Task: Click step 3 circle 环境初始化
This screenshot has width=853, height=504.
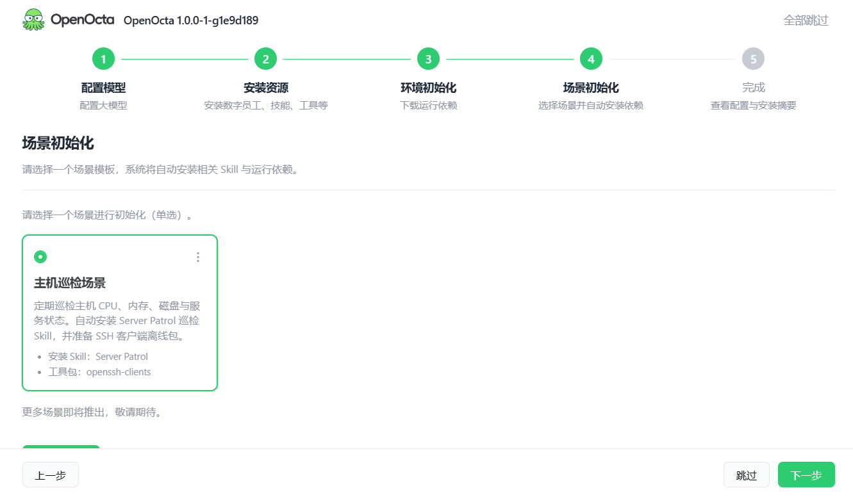Action: pos(428,59)
